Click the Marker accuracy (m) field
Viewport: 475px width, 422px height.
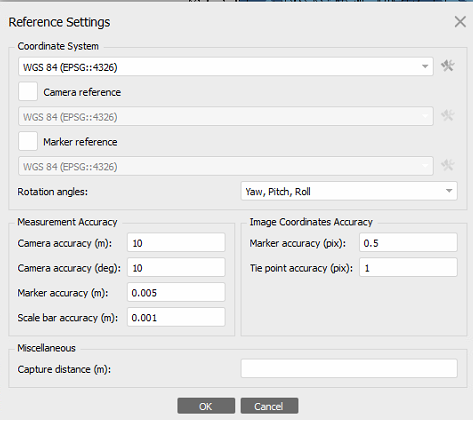point(176,292)
